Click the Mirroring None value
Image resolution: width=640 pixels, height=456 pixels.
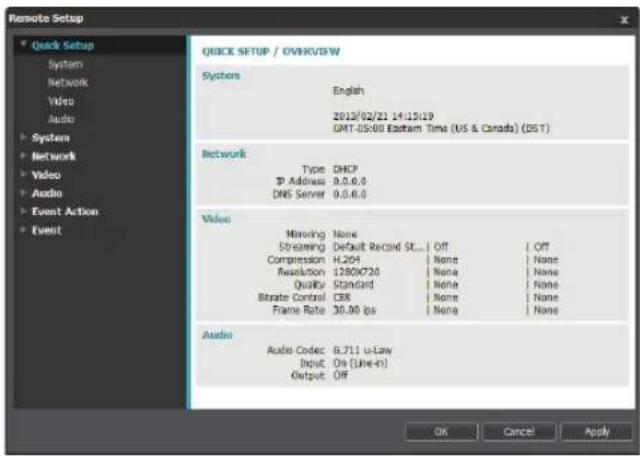pos(345,234)
